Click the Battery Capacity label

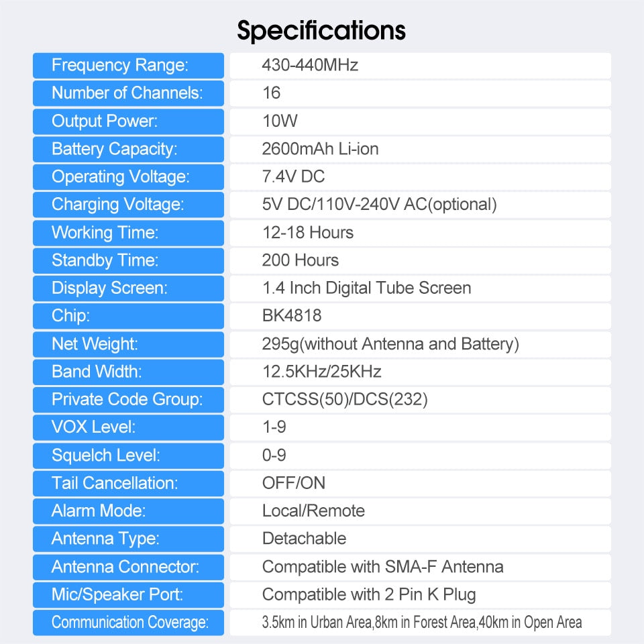pos(115,149)
